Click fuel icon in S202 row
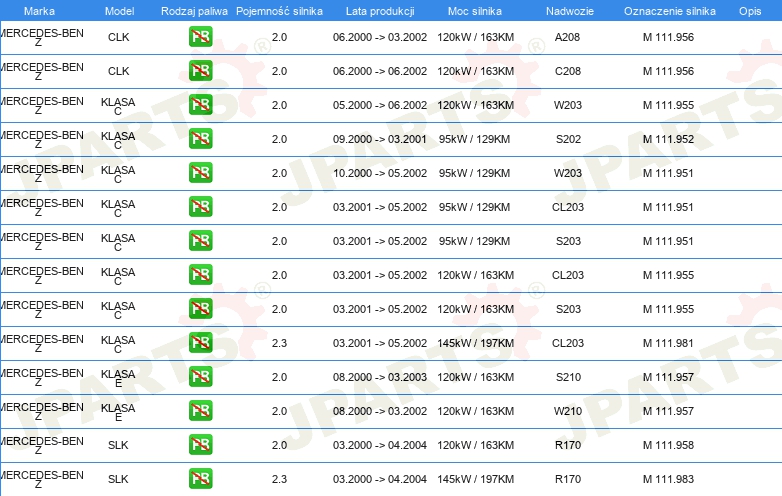The width and height of the screenshot is (782, 496). tap(200, 139)
